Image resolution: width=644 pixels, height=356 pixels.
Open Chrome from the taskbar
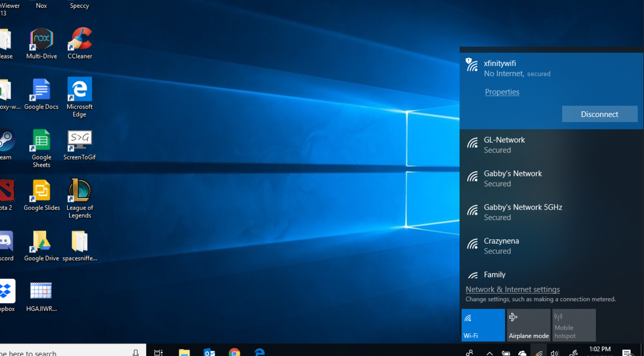[x=235, y=352]
